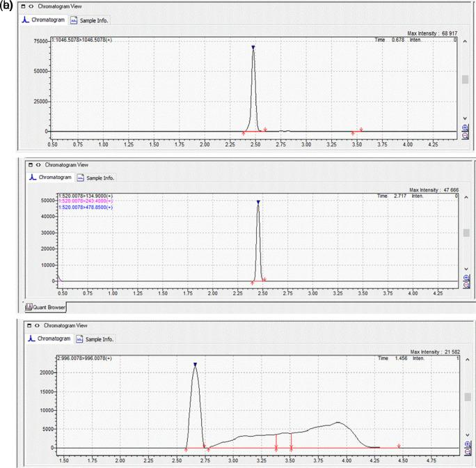Click the <> arrows icon in bottom Chromatogram View
The height and width of the screenshot is (468, 476).
click(37, 325)
